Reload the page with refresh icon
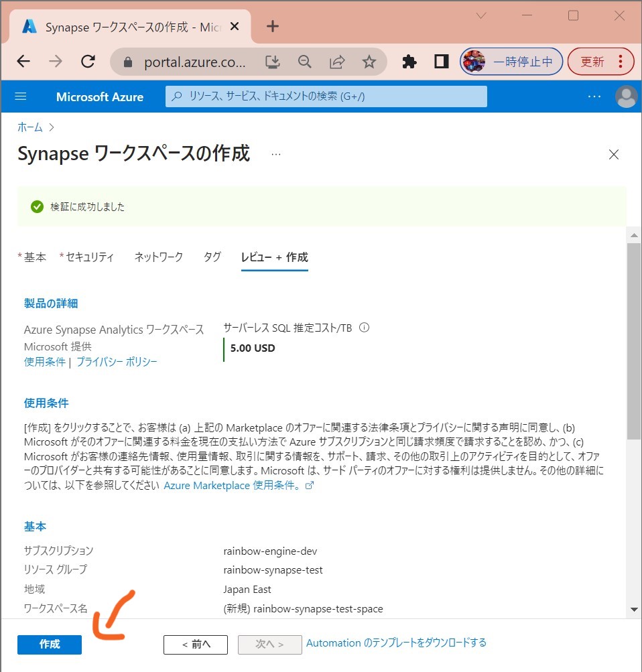642x672 pixels. click(88, 62)
